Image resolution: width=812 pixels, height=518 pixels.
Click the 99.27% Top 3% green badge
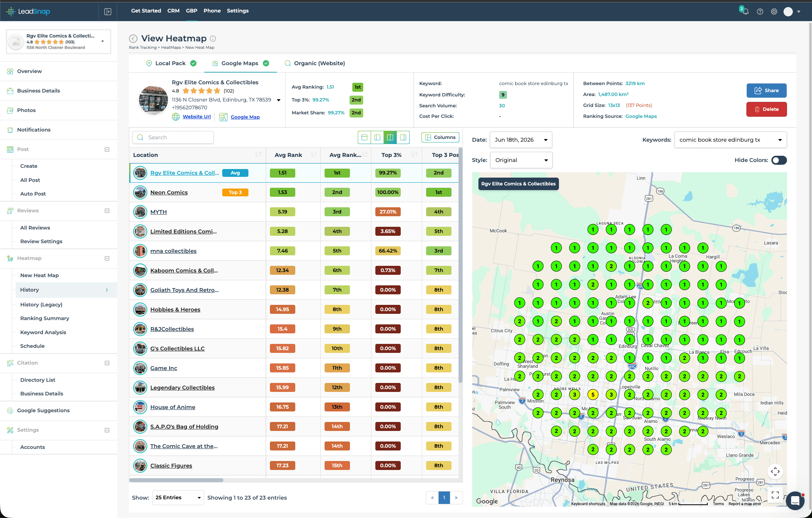[x=388, y=173]
